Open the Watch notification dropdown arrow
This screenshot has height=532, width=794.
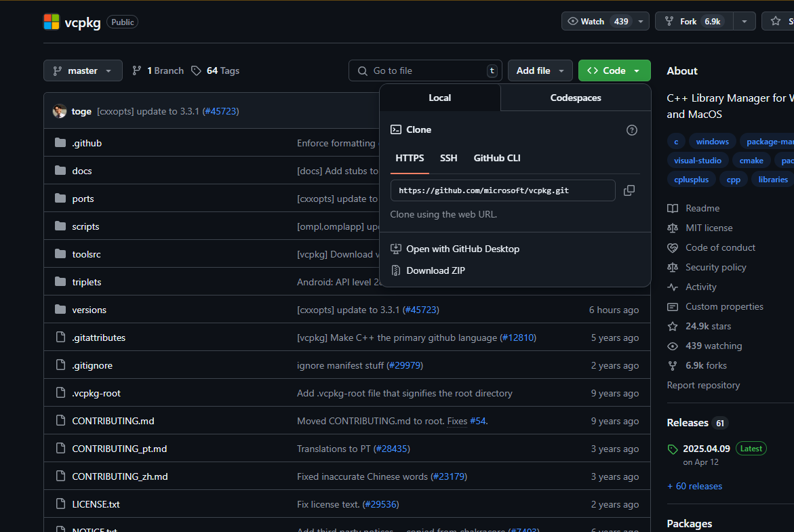(x=641, y=21)
